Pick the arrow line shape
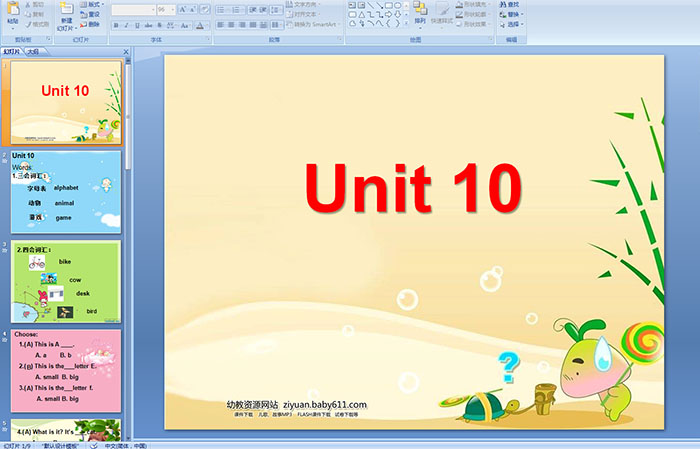The image size is (700, 449). (x=379, y=5)
